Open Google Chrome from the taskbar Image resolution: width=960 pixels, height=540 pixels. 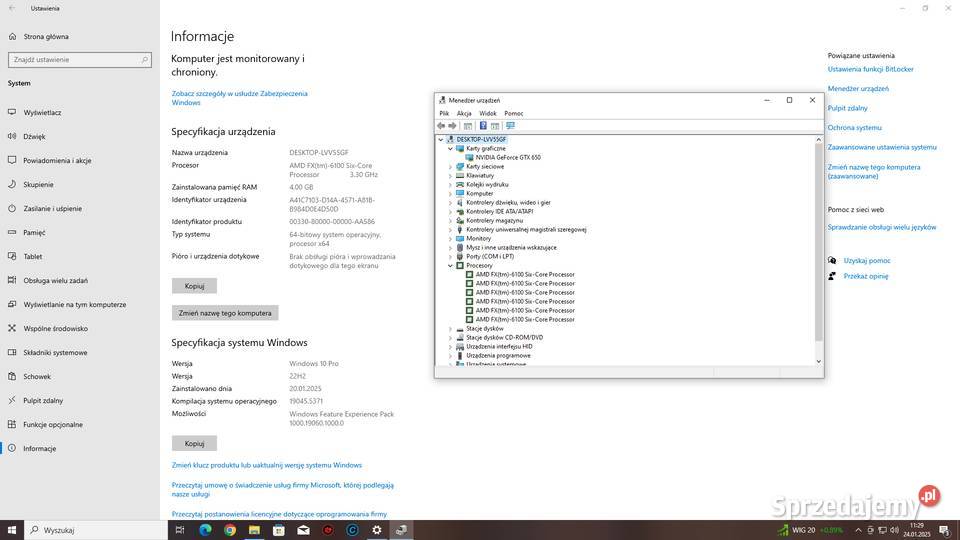click(x=230, y=530)
